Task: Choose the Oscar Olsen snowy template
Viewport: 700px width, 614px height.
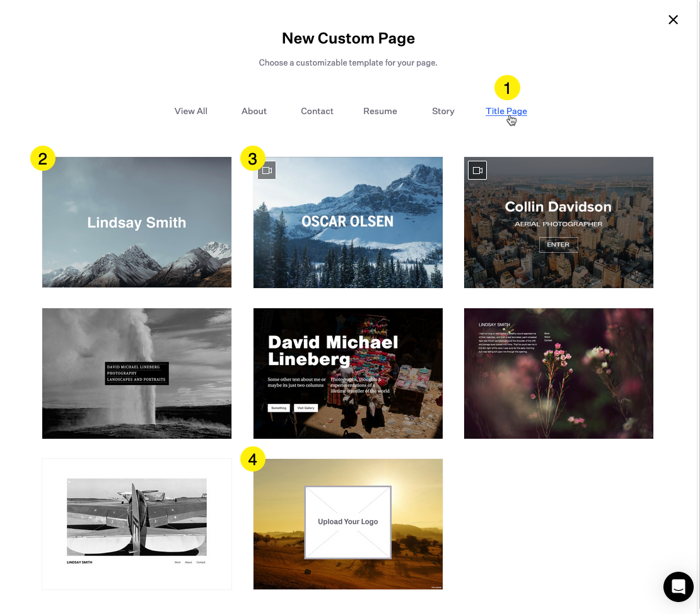Action: (x=347, y=223)
